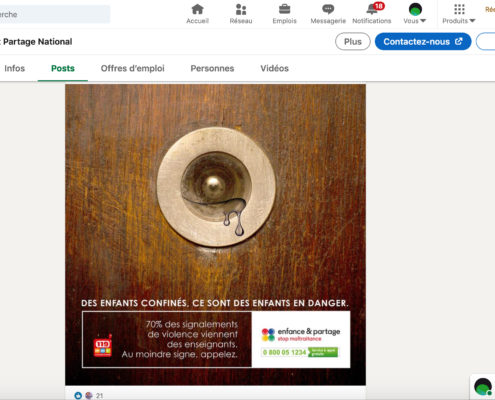Open Messagerie chat icon
This screenshot has height=400, width=495.
coord(328,9)
